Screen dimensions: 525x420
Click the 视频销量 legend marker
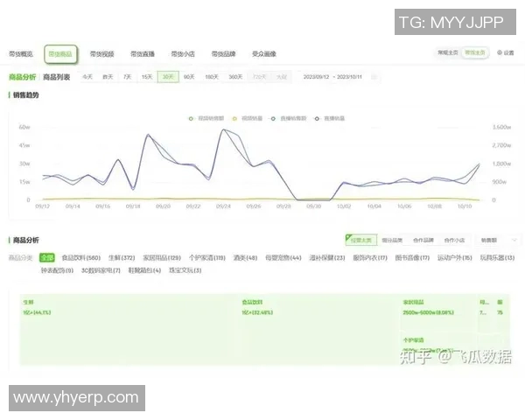(233, 116)
